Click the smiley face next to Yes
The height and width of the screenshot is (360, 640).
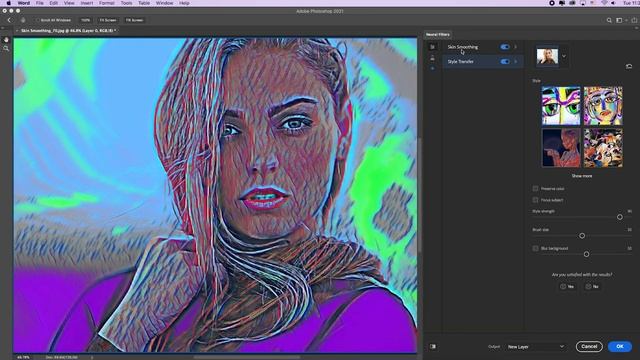tap(563, 287)
